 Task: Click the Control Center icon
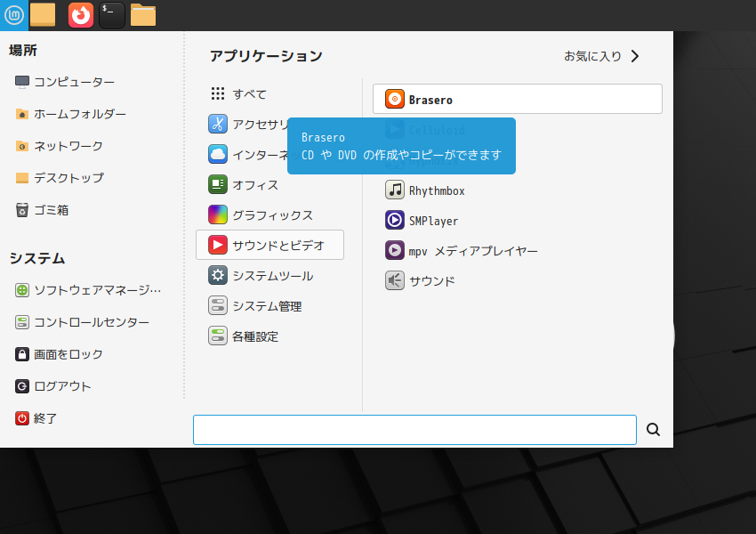21,322
